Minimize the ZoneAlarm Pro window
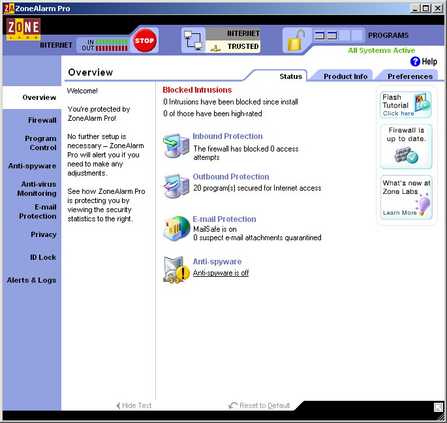The image size is (447, 423). click(415, 8)
